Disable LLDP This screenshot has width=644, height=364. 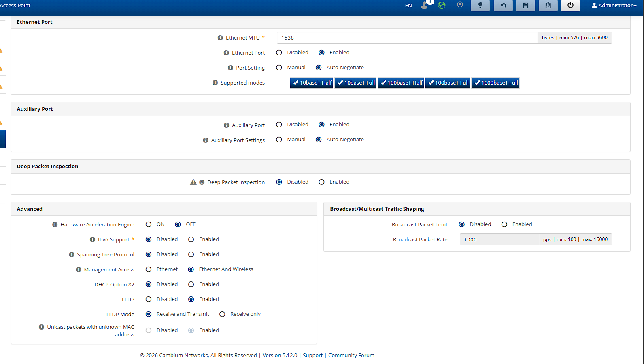pyautogui.click(x=149, y=299)
